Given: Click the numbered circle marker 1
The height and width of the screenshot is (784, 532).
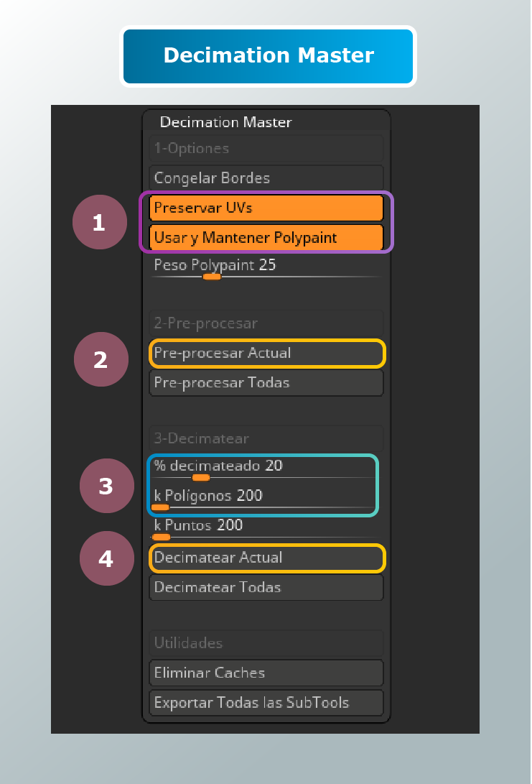Looking at the screenshot, I should coord(99,223).
